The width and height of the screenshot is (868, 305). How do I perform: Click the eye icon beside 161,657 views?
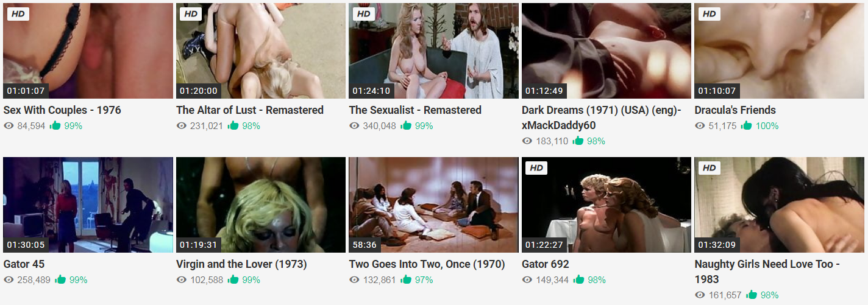(700, 295)
